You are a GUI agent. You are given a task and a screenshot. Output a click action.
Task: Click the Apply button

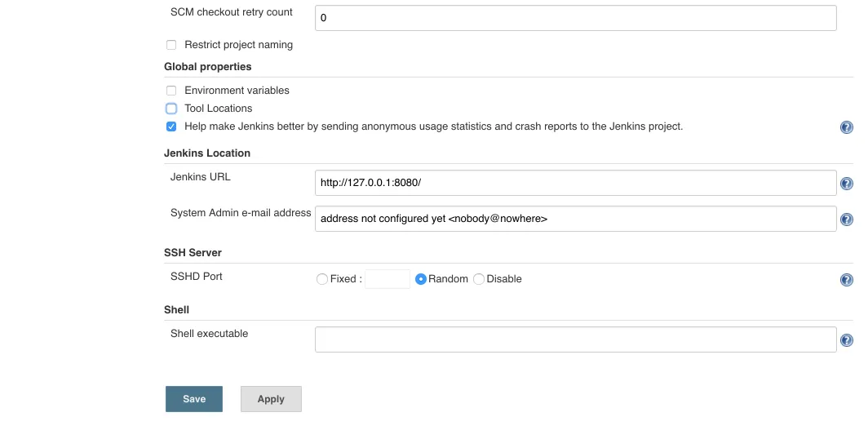point(271,399)
